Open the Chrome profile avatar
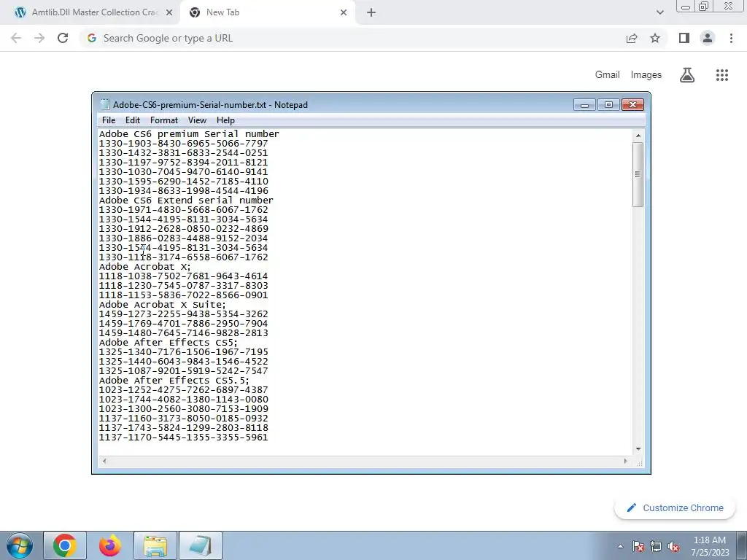The image size is (747, 560). tap(708, 38)
